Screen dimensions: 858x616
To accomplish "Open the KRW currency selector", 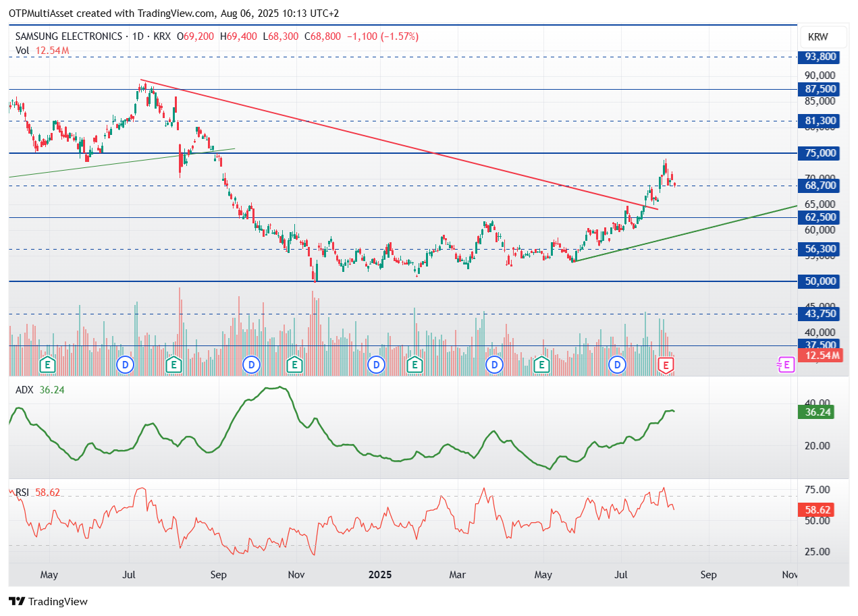I will [817, 37].
